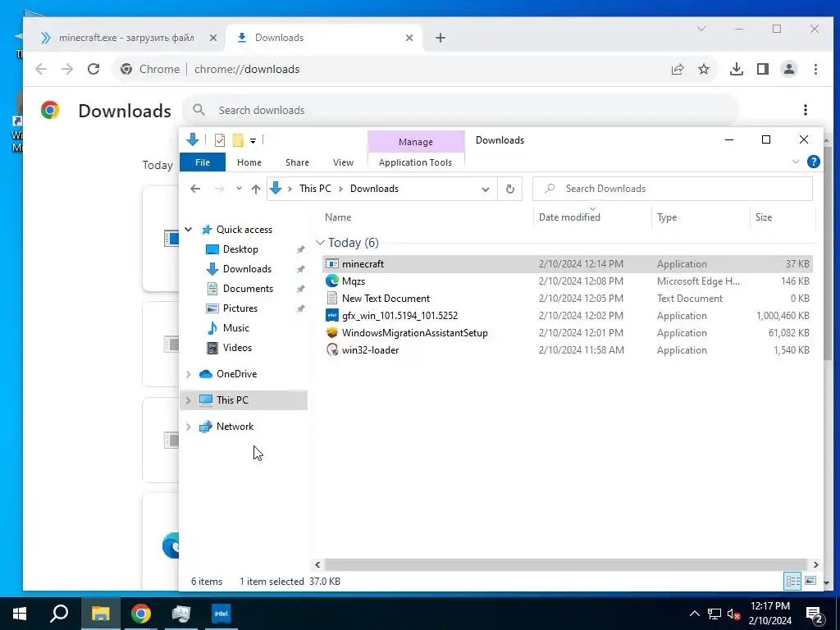Viewport: 840px width, 630px height.
Task: Open Explorer File menu
Action: click(x=203, y=162)
